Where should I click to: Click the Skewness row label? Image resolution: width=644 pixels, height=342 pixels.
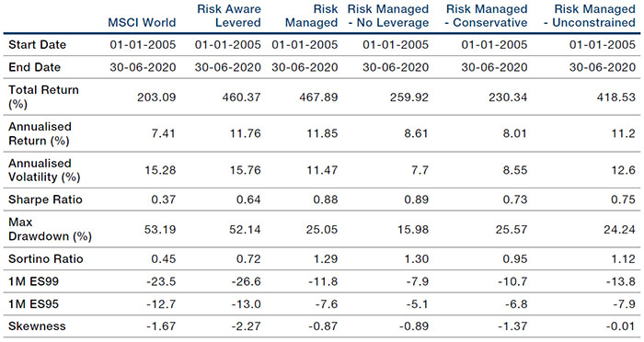tap(37, 326)
